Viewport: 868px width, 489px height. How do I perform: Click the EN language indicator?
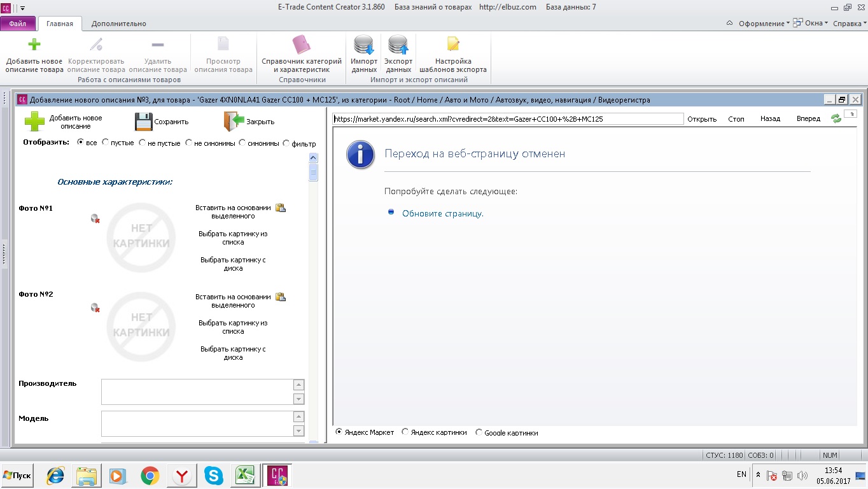(741, 475)
